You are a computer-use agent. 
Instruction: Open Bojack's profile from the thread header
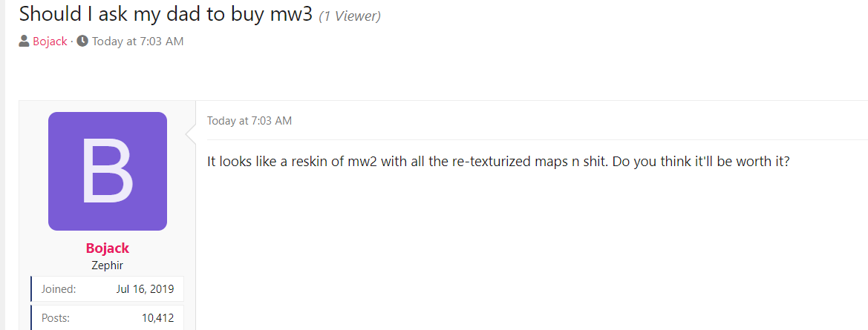tap(50, 41)
